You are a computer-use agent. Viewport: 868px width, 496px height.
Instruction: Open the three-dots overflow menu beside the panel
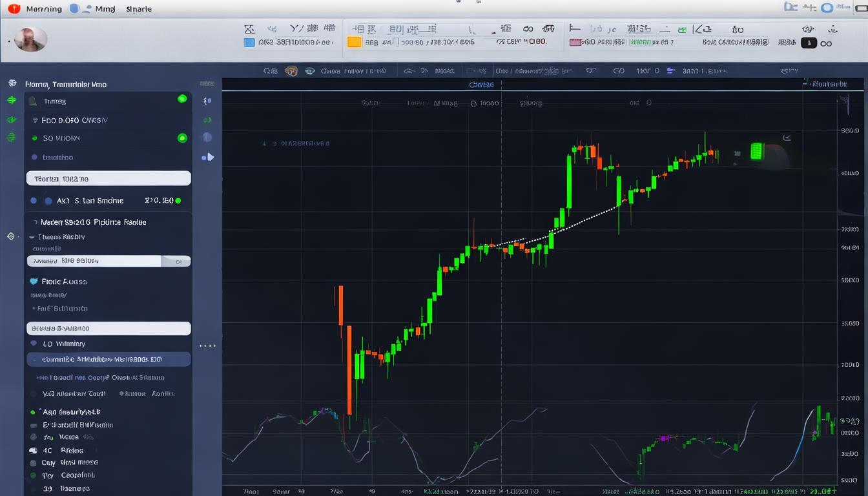(x=207, y=346)
